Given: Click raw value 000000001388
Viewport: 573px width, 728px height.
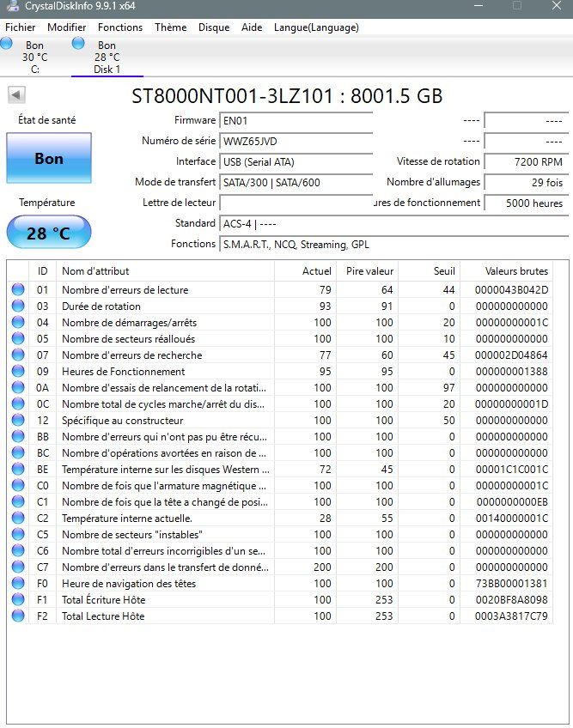Looking at the screenshot, I should click(x=512, y=372).
